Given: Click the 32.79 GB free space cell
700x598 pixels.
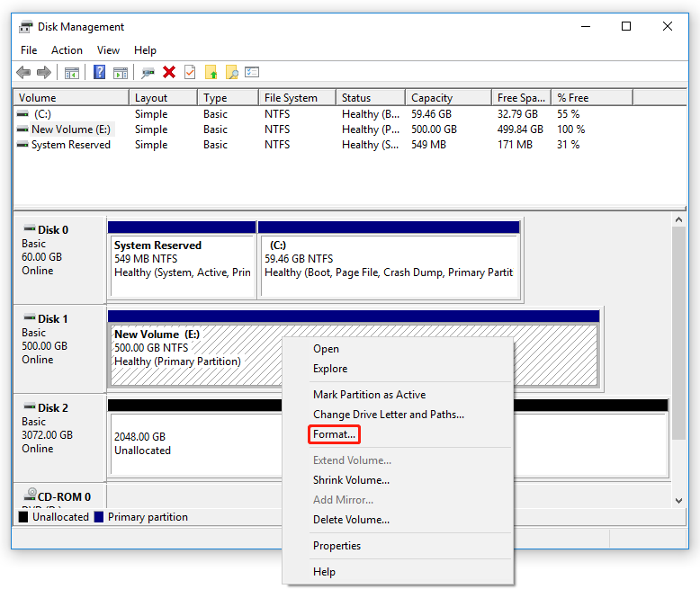Looking at the screenshot, I should pyautogui.click(x=518, y=114).
